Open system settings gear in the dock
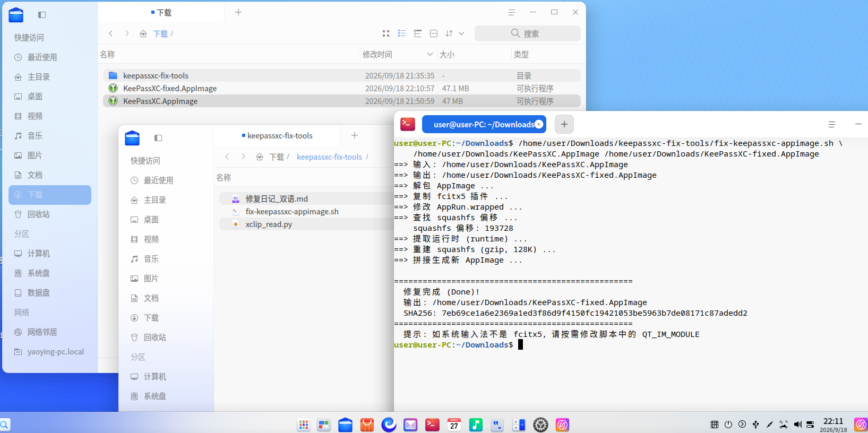The height and width of the screenshot is (433, 868). click(540, 425)
